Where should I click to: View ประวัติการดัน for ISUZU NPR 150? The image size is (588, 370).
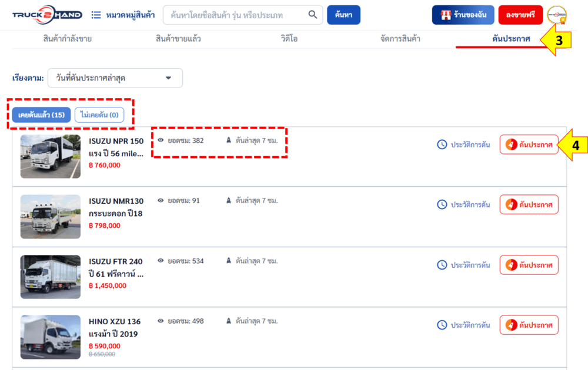point(463,144)
